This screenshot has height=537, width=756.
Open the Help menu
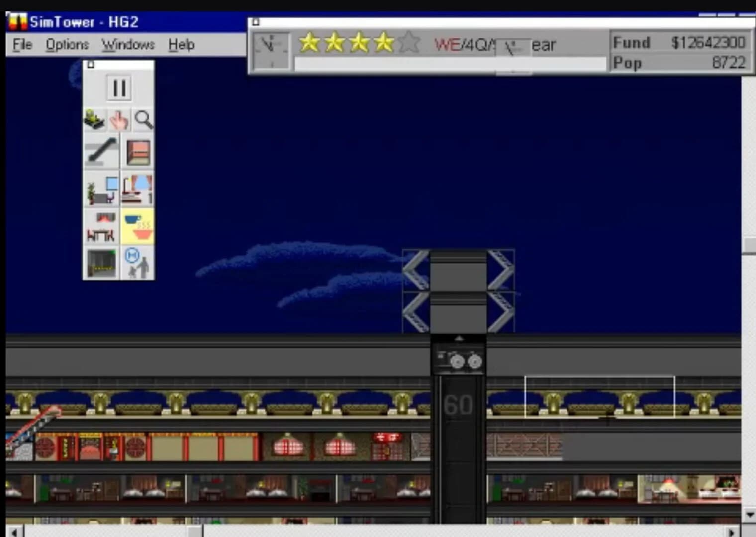tap(181, 44)
